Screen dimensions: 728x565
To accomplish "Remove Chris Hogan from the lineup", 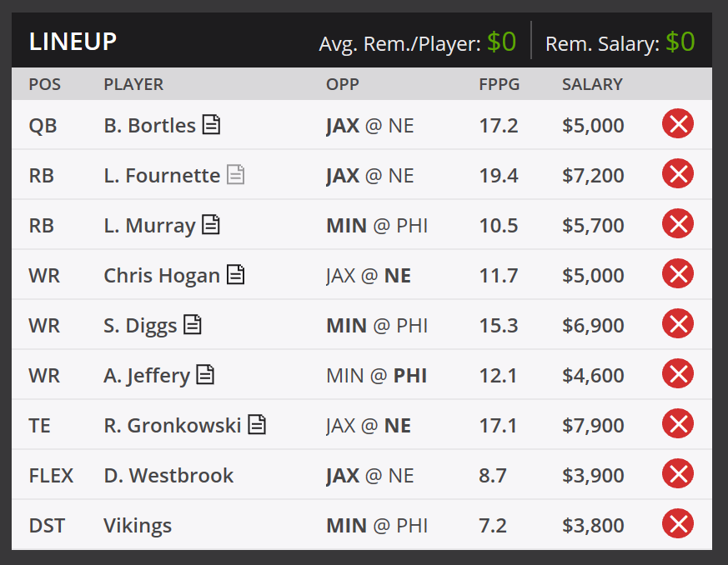I will 678,273.
